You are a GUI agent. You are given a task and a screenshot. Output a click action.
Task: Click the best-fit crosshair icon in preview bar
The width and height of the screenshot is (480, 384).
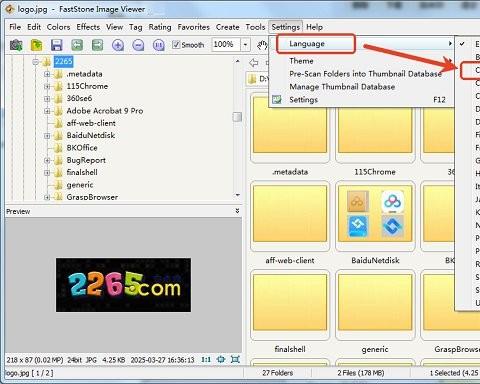click(221, 359)
